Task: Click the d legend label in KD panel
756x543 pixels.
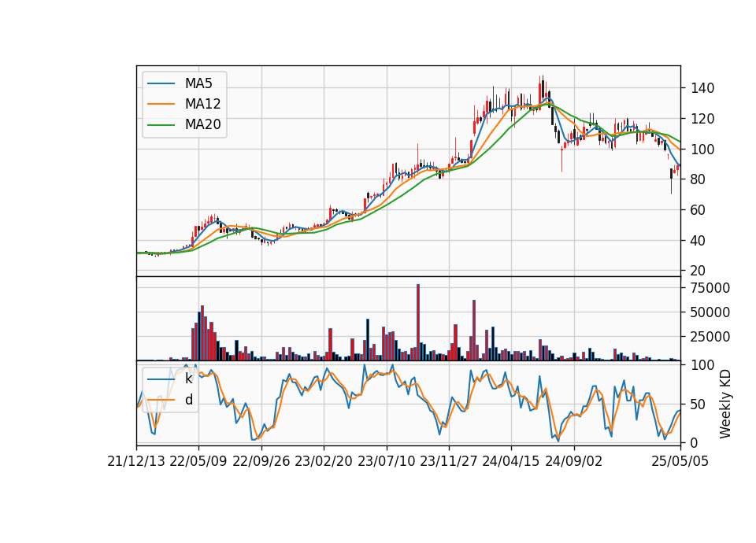Action: [x=189, y=400]
